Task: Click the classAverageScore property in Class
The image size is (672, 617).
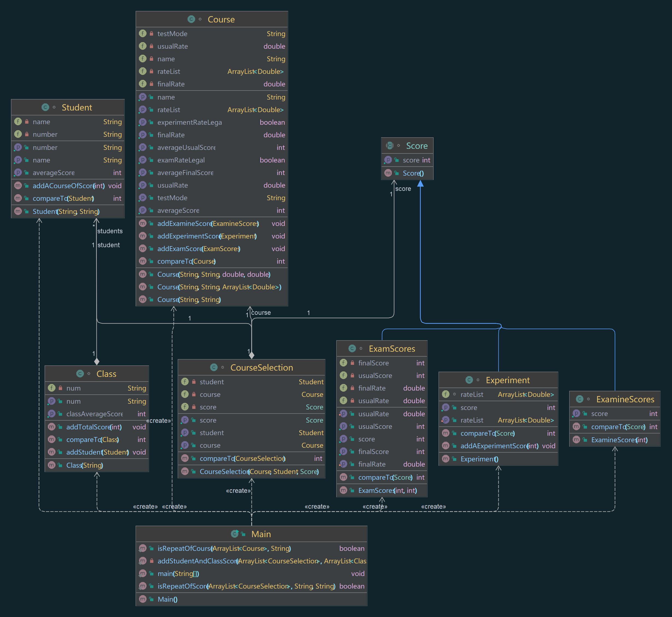Action: point(94,414)
